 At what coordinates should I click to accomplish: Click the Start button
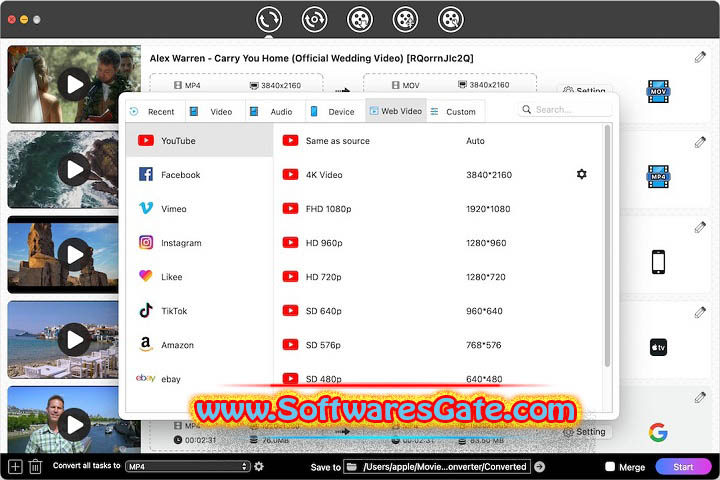pyautogui.click(x=683, y=467)
